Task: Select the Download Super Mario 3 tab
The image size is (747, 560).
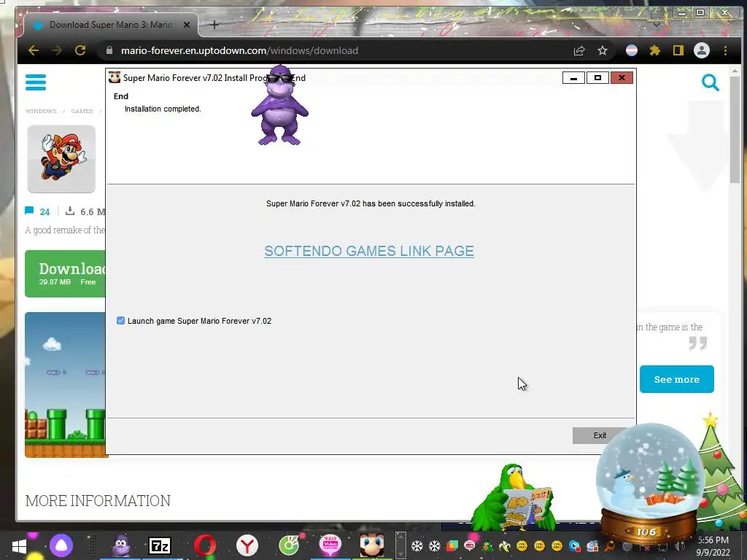Action: click(111, 25)
